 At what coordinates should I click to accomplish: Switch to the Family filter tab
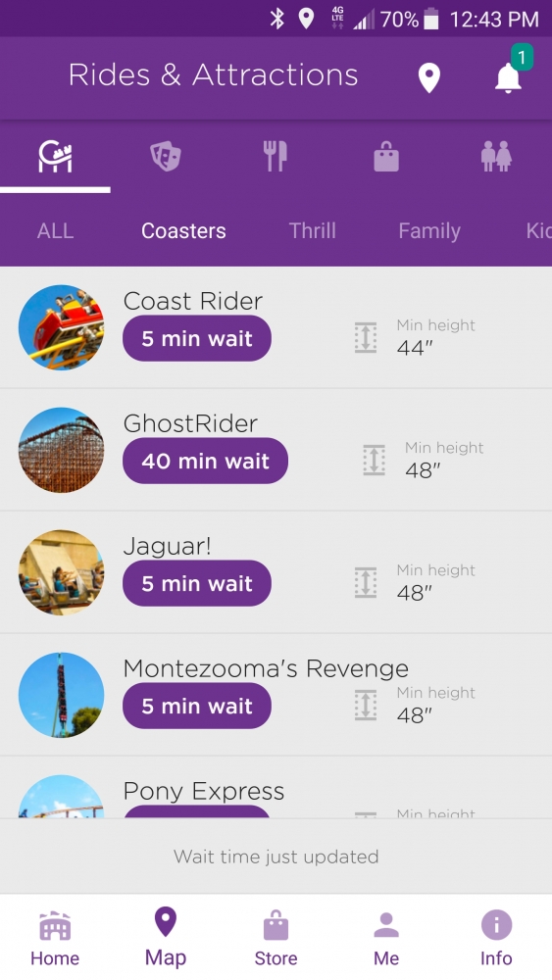click(429, 230)
